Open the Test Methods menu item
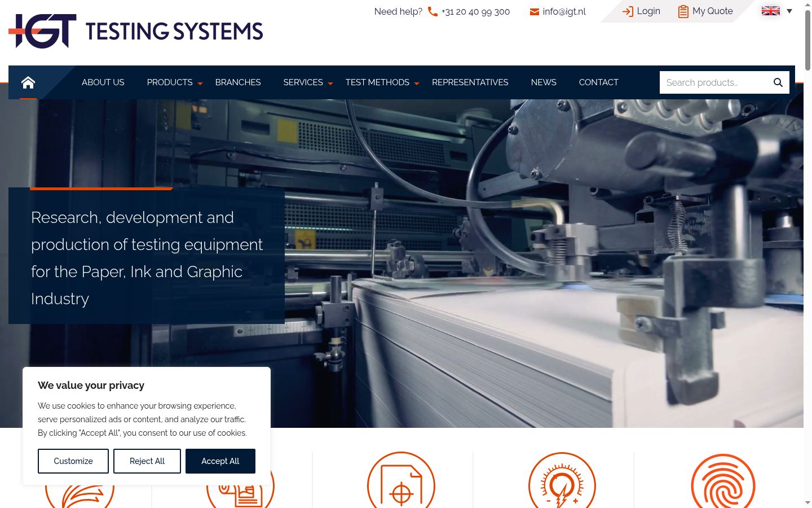812x508 pixels. 377,82
